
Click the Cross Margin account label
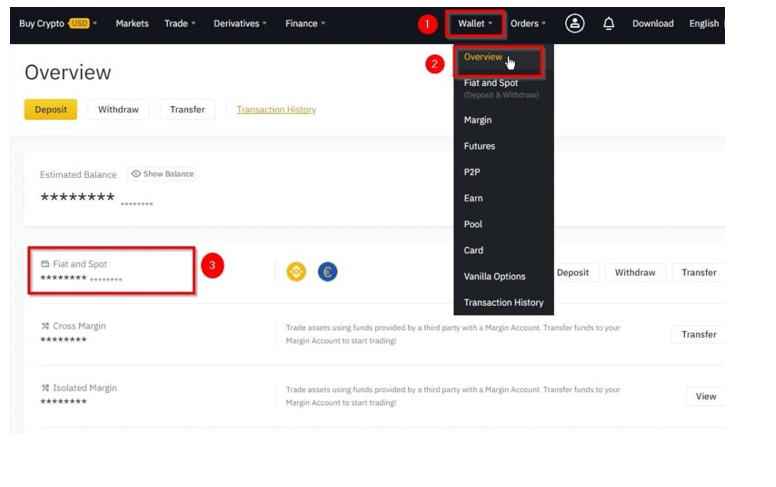79,326
